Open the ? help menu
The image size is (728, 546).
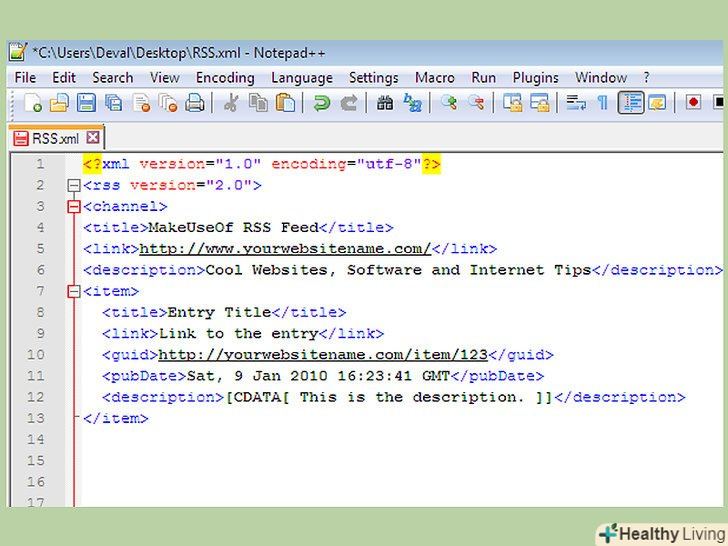[x=646, y=78]
